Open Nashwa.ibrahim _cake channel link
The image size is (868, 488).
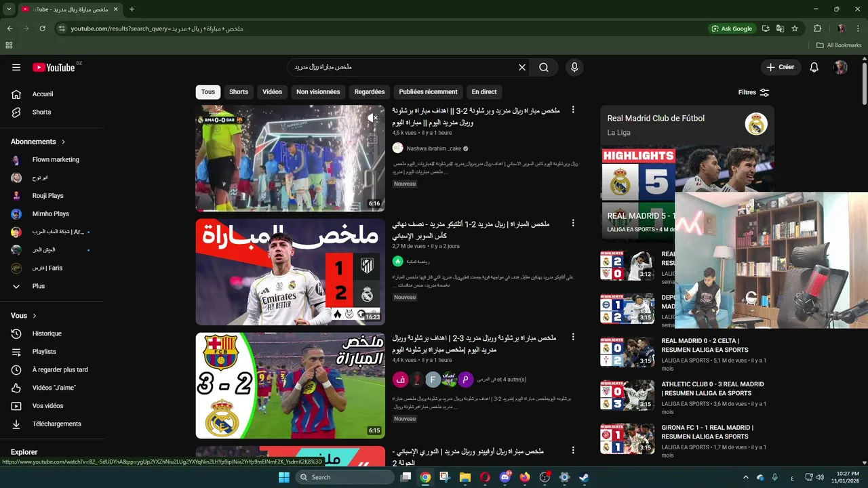tap(434, 148)
